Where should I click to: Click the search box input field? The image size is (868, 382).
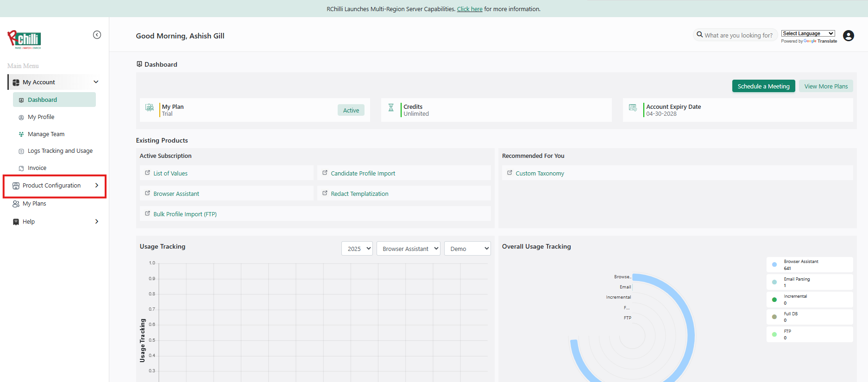(x=738, y=35)
